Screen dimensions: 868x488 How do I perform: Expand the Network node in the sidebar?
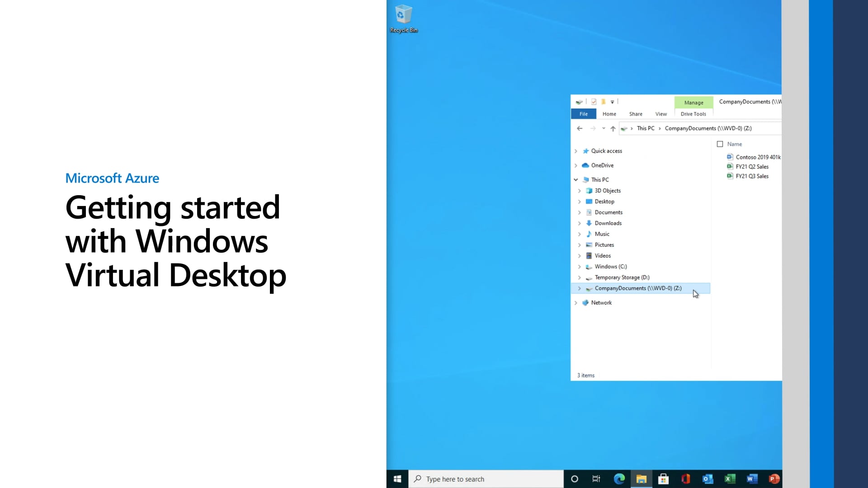point(576,302)
